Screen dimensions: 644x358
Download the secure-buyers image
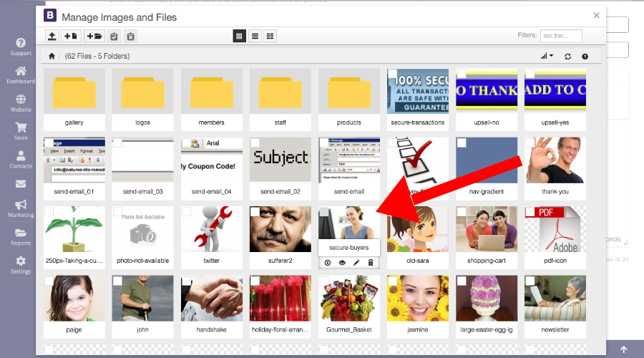tap(328, 263)
